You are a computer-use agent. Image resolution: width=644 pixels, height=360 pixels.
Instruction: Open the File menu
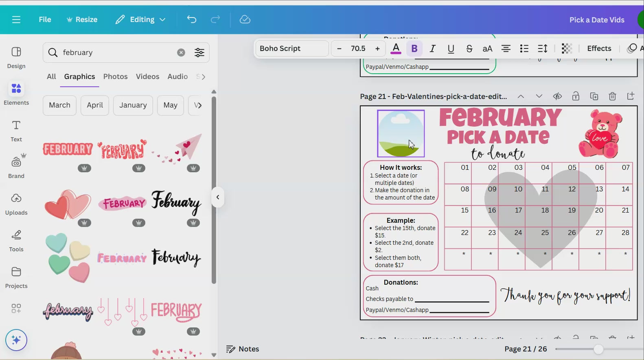click(x=45, y=20)
